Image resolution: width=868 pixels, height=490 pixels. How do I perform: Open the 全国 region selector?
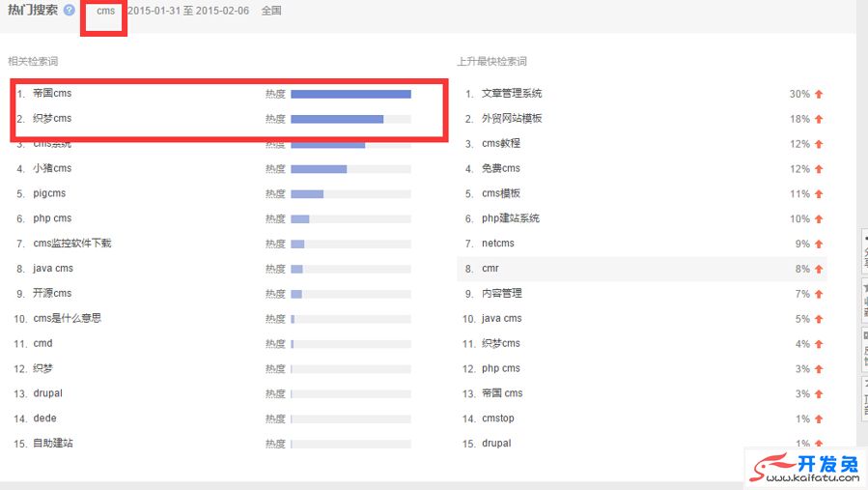[x=271, y=11]
